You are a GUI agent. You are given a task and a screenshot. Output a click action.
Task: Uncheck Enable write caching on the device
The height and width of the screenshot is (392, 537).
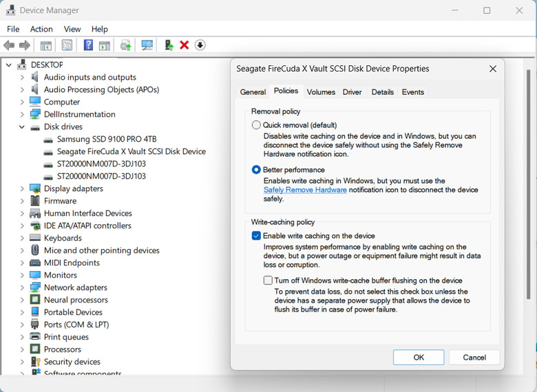(x=256, y=236)
